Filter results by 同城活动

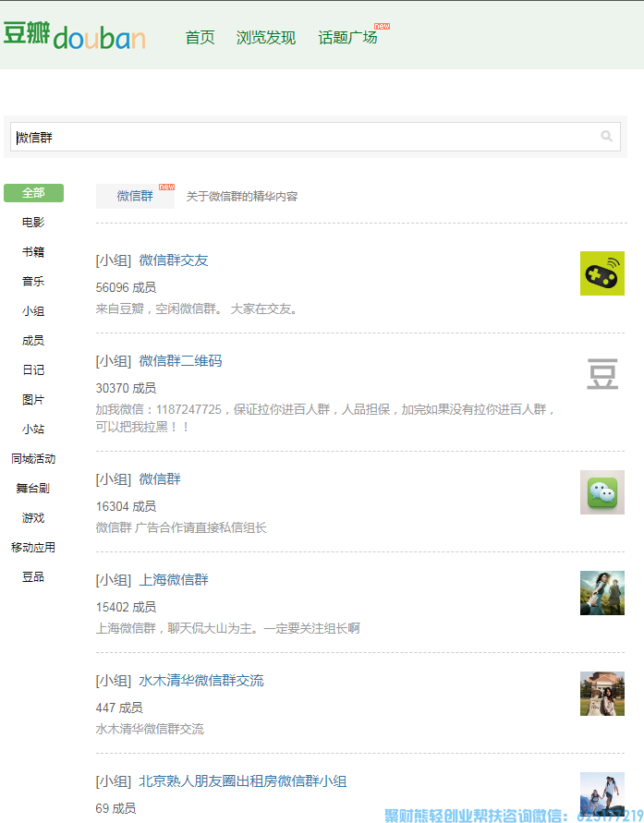33,459
